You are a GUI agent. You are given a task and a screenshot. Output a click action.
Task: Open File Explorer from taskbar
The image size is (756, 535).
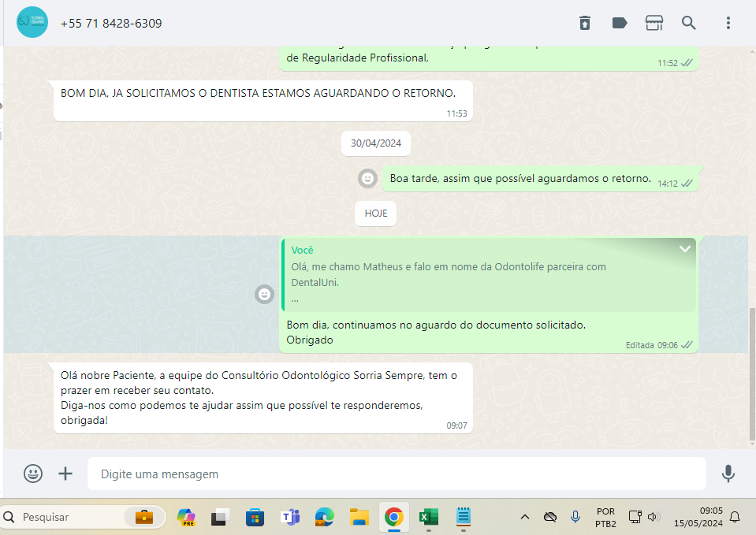pos(359,517)
